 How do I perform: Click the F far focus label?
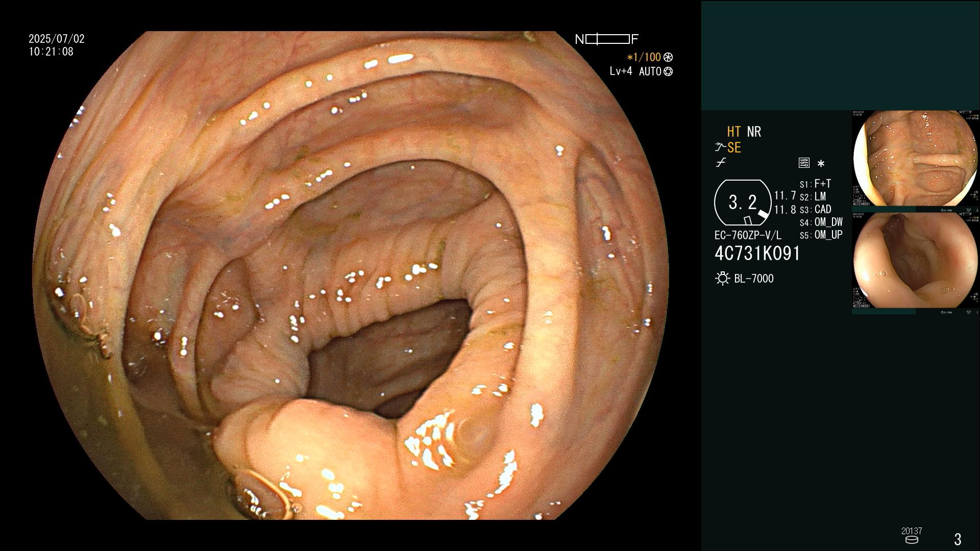tap(635, 39)
